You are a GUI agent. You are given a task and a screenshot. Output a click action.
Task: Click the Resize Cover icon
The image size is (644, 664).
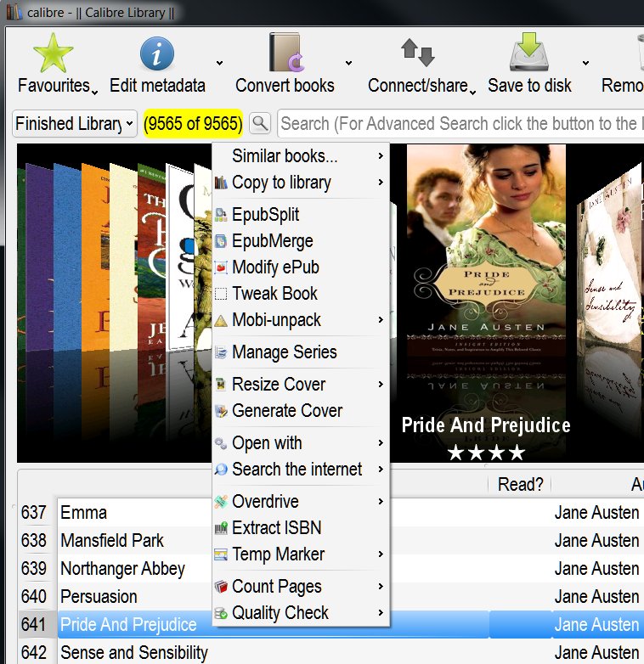pos(221,384)
